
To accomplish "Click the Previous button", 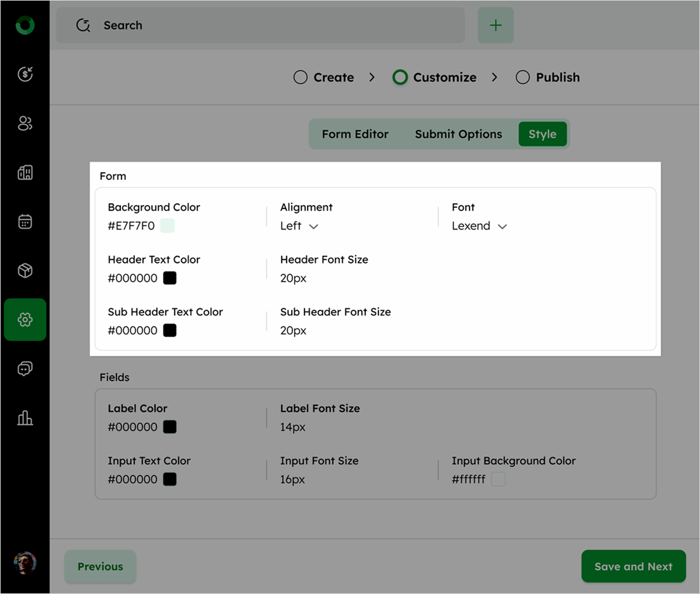I will (x=100, y=566).
